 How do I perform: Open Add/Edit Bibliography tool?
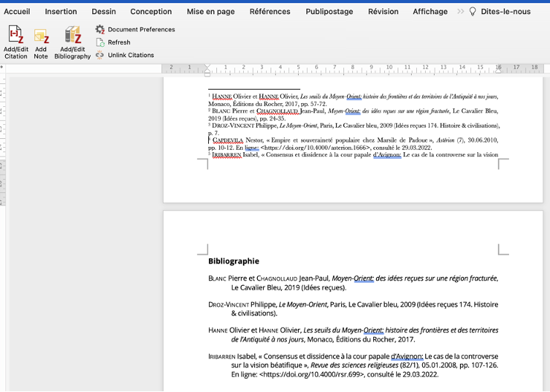[72, 35]
